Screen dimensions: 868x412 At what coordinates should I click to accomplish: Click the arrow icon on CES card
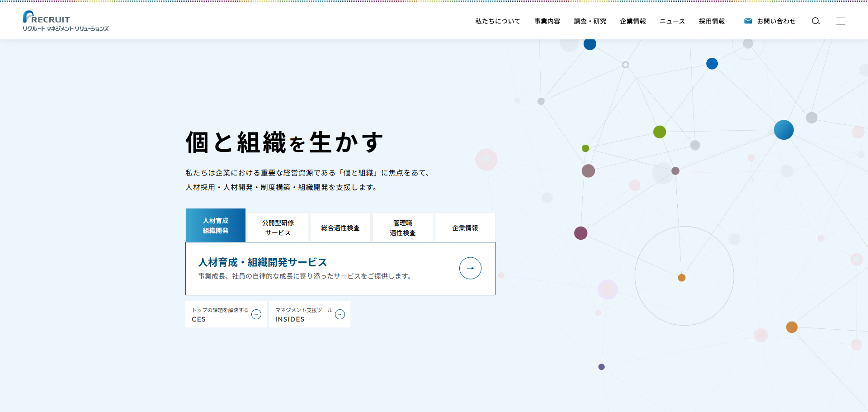pyautogui.click(x=256, y=314)
